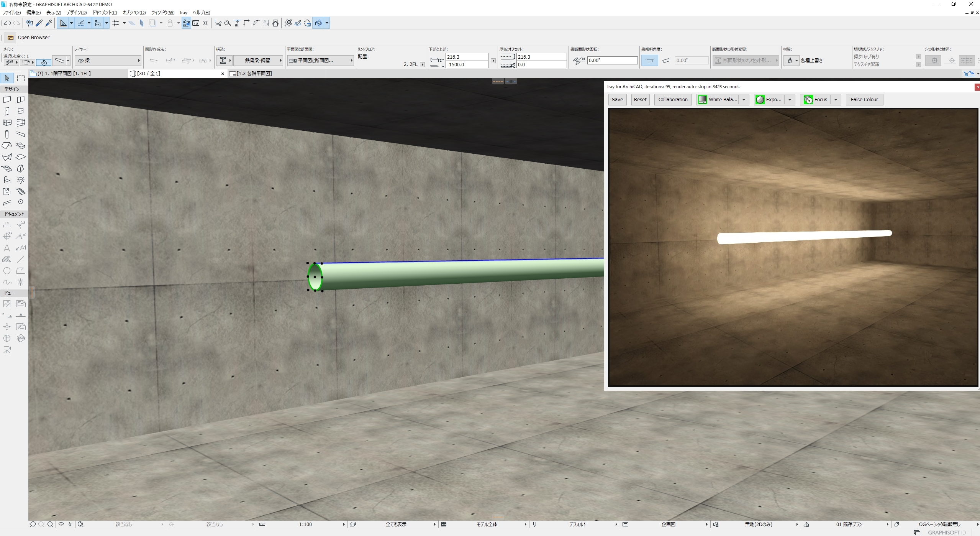This screenshot has width=980, height=536.
Task: Activate the Lamp tool
Action: pos(21,180)
